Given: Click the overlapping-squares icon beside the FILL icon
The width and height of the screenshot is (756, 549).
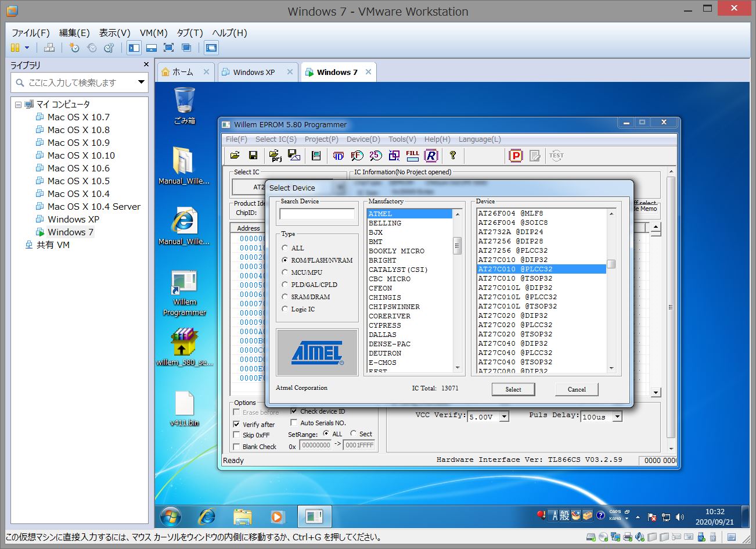Looking at the screenshot, I should tap(394, 155).
